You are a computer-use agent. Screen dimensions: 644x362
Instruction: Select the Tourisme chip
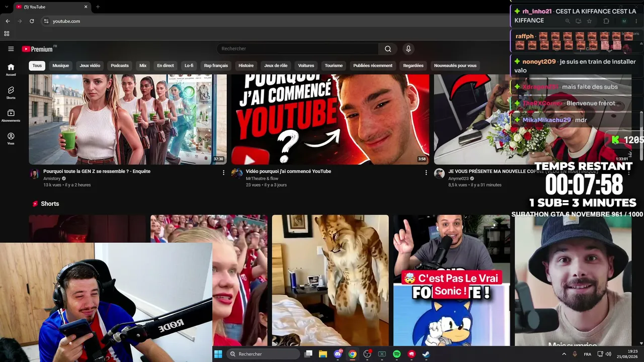[x=334, y=65]
